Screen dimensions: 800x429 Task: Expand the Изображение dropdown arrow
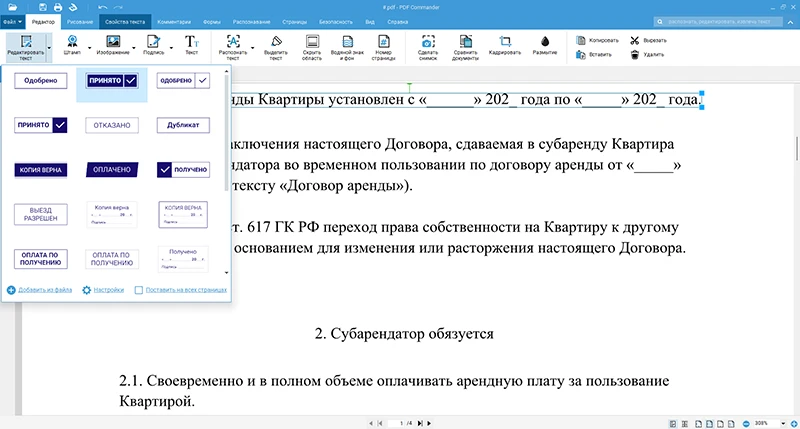click(134, 48)
